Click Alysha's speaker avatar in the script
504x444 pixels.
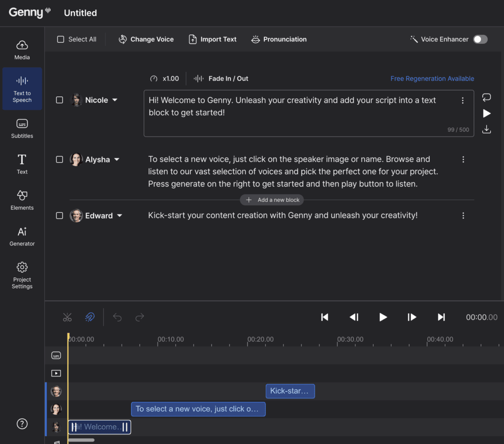(x=76, y=159)
